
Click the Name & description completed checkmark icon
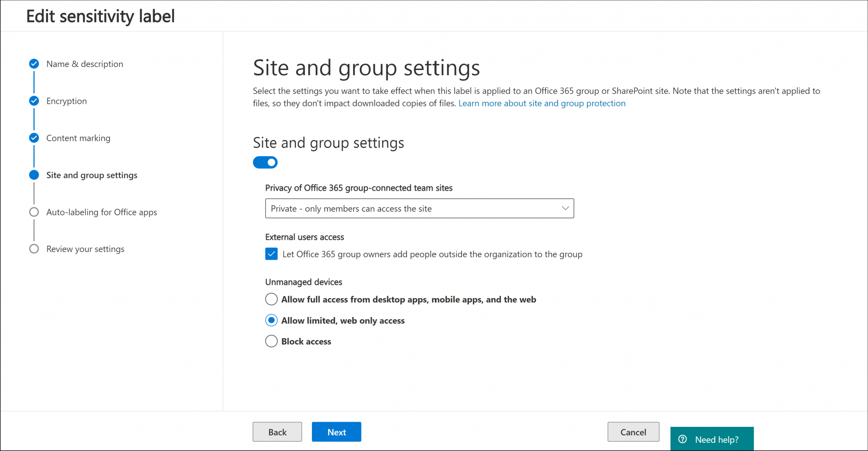34,64
